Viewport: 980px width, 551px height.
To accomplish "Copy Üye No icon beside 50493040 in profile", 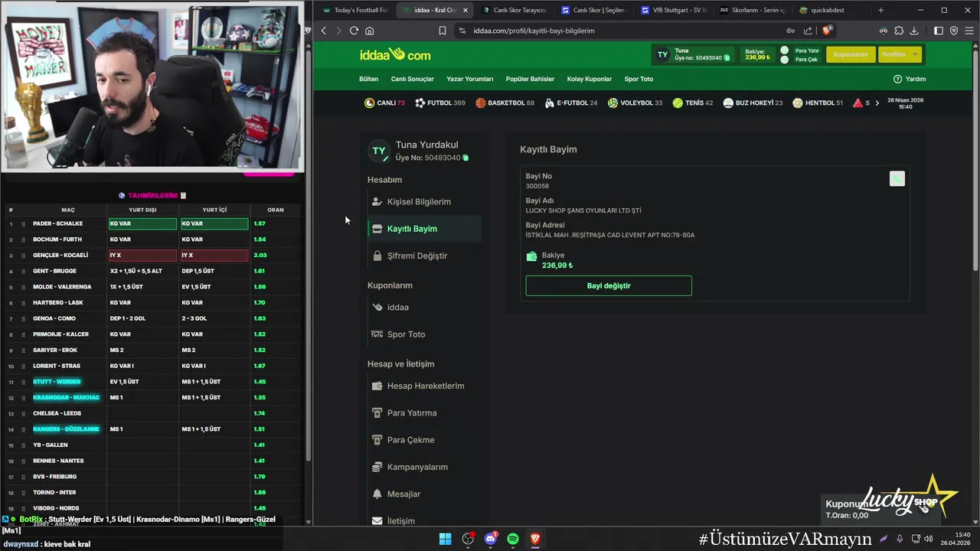I will 465,158.
